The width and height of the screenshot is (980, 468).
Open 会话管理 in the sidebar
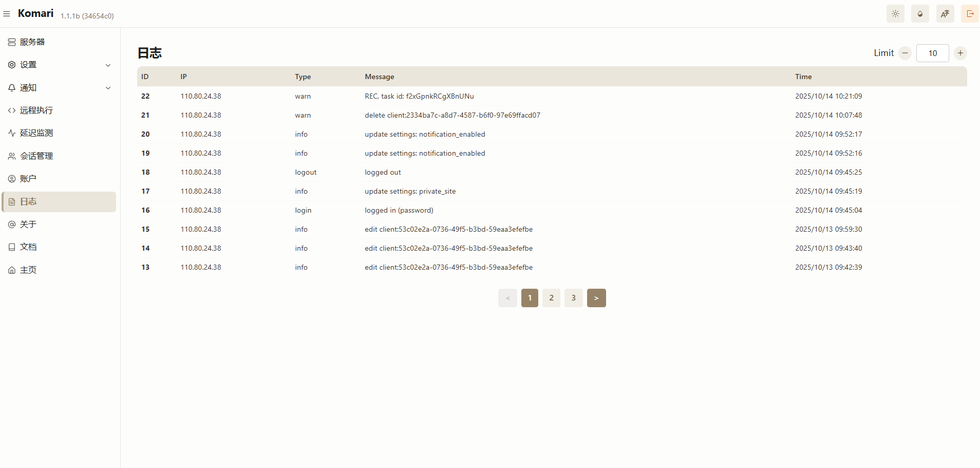click(36, 156)
